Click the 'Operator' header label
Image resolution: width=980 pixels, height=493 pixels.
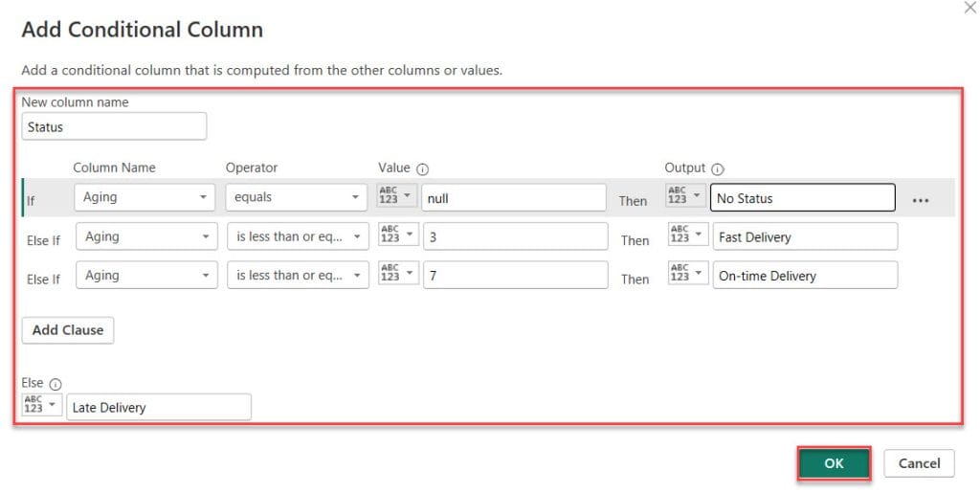[x=252, y=168]
